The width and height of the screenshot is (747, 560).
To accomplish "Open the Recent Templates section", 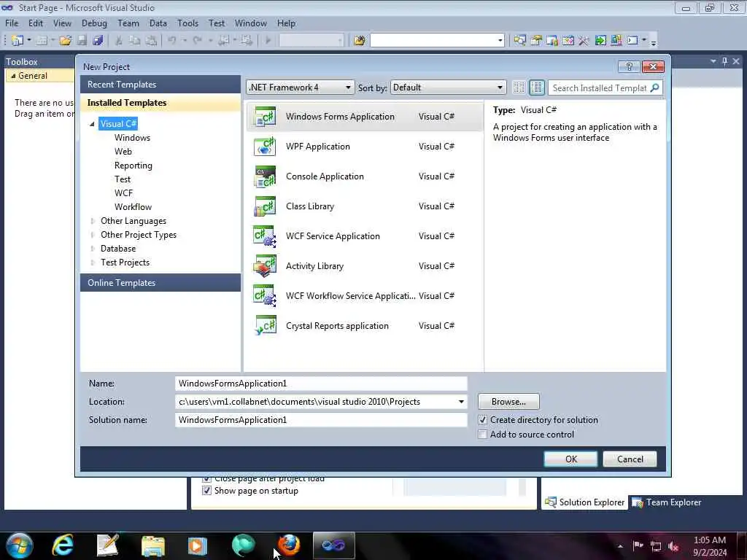I will [x=160, y=85].
